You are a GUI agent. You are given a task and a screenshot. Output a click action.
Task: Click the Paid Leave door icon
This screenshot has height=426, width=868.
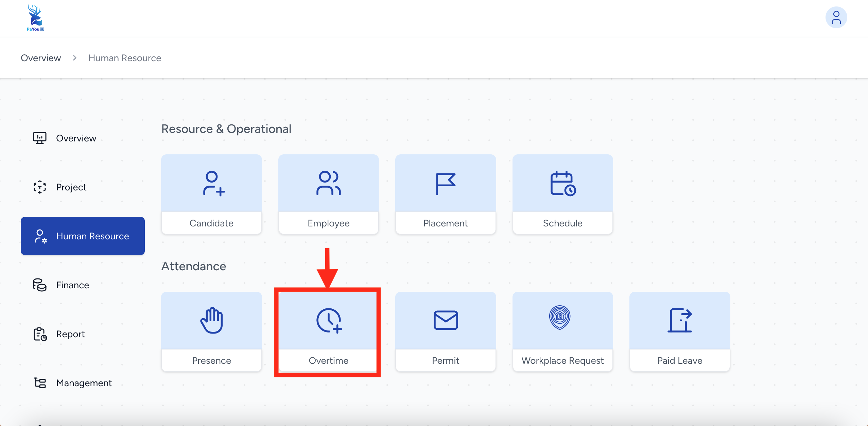tap(679, 321)
